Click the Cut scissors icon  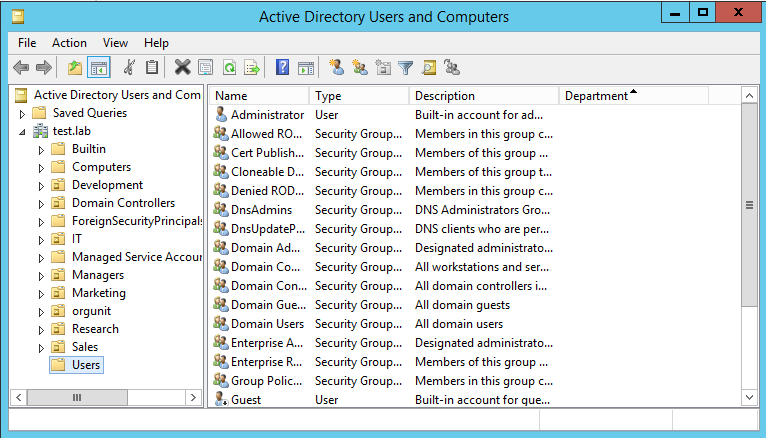pyautogui.click(x=129, y=67)
